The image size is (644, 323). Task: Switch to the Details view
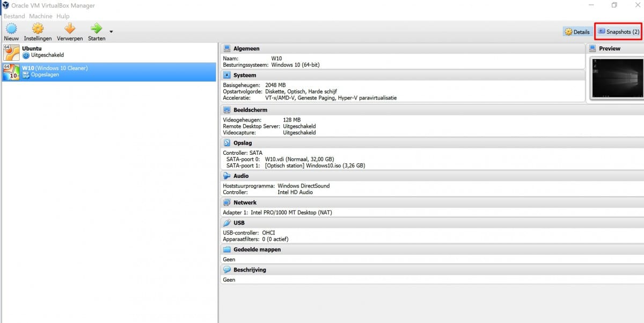(577, 32)
